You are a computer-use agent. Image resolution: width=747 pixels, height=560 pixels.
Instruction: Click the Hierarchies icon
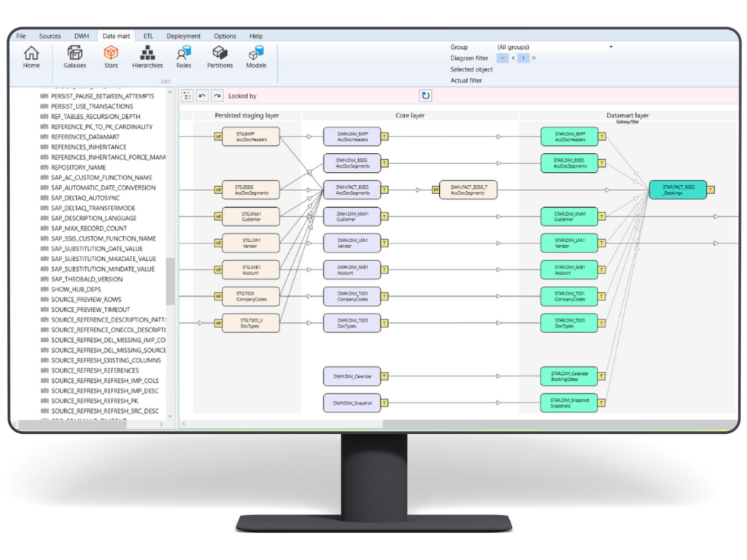147,55
